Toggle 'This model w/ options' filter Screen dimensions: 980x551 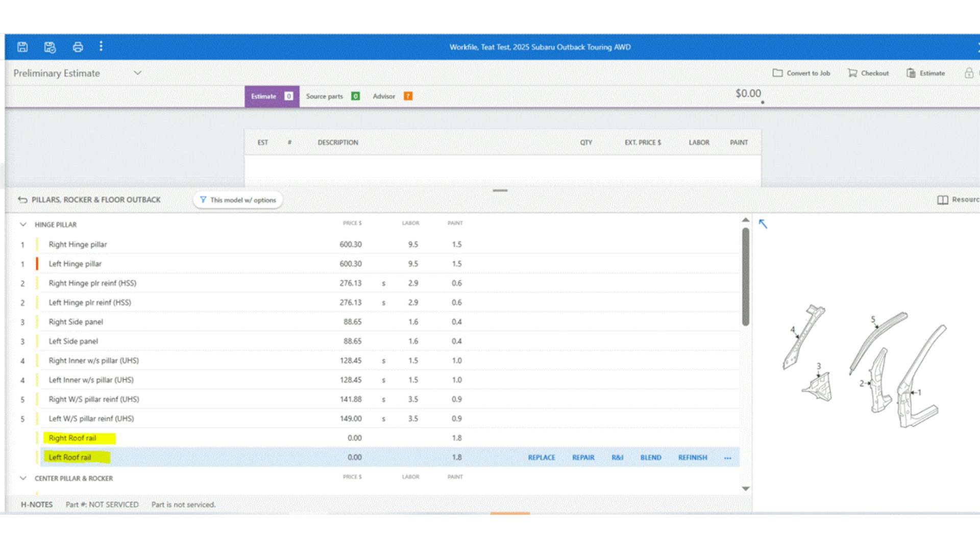pyautogui.click(x=238, y=200)
